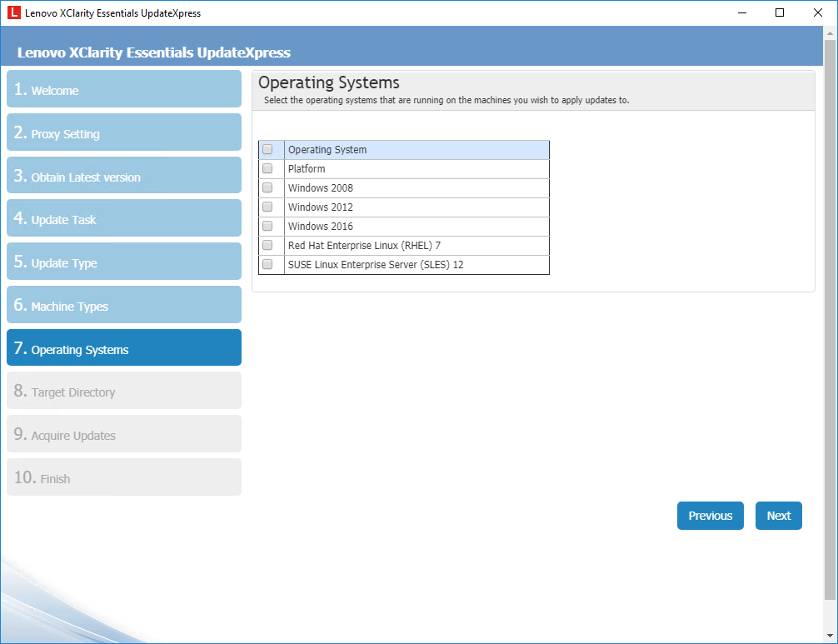Go to step 1 Welcome
Screen dimensions: 838x644
(x=124, y=89)
